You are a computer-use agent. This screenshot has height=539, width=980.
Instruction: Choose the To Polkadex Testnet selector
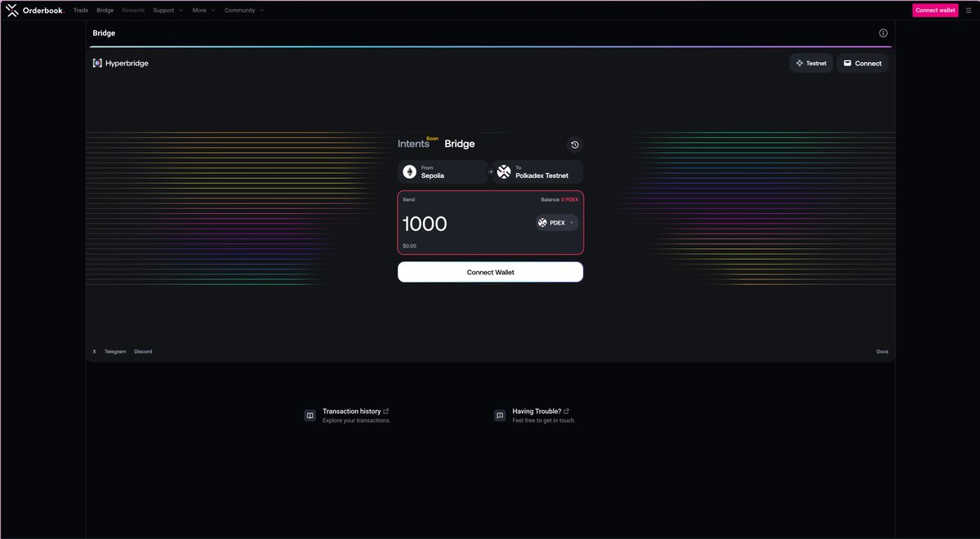538,171
